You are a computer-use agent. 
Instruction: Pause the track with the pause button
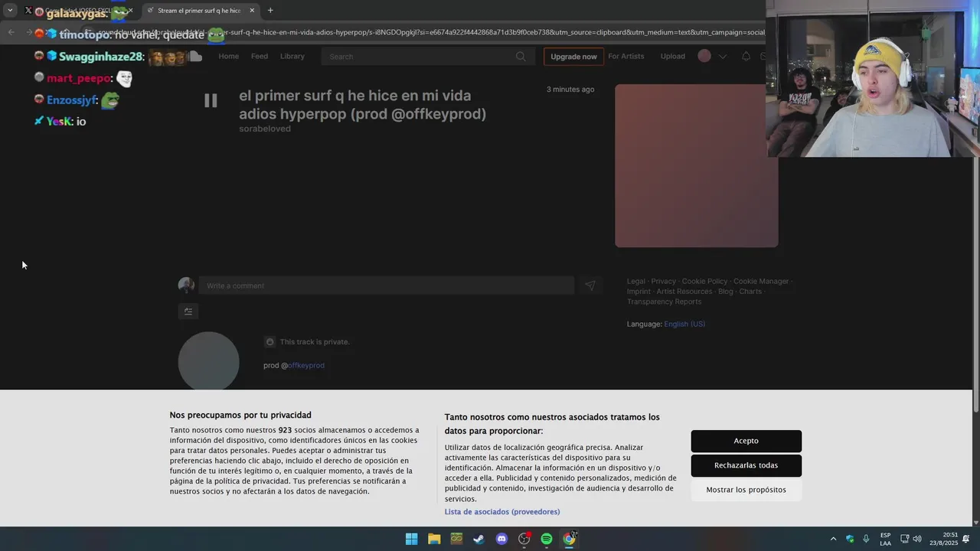pos(211,100)
